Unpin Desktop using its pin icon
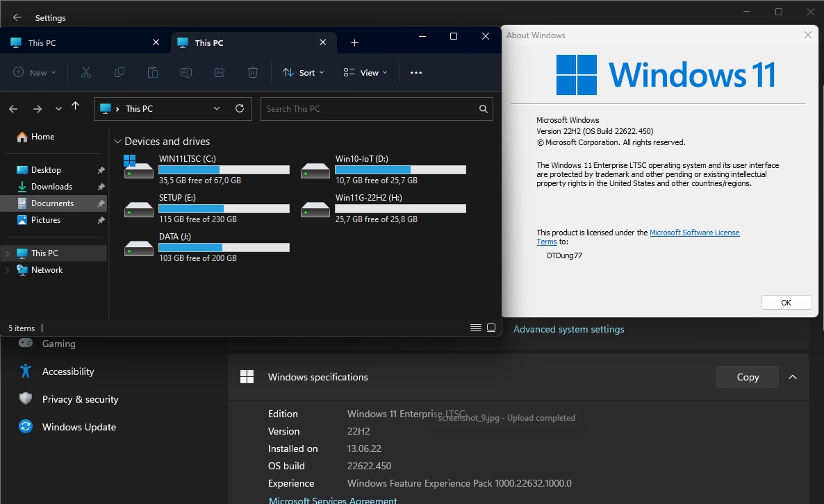Viewport: 824px width, 504px height. pos(101,170)
